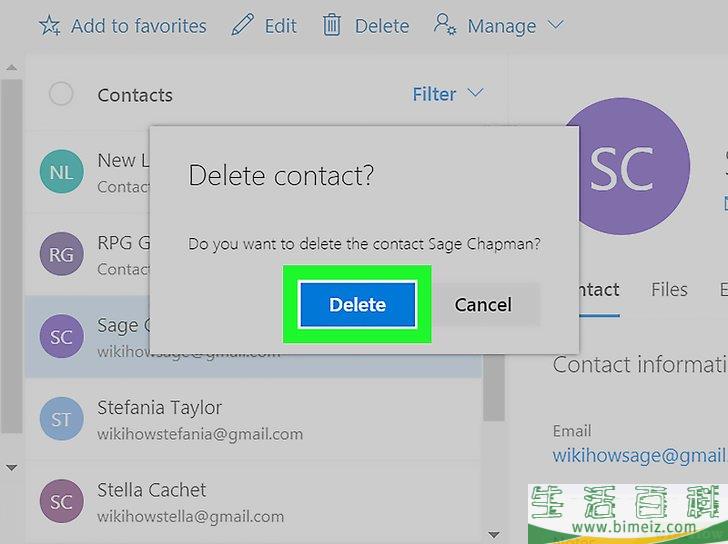Click the contact list scroll down arrow
Screen dimensions: 728x544
click(x=494, y=535)
